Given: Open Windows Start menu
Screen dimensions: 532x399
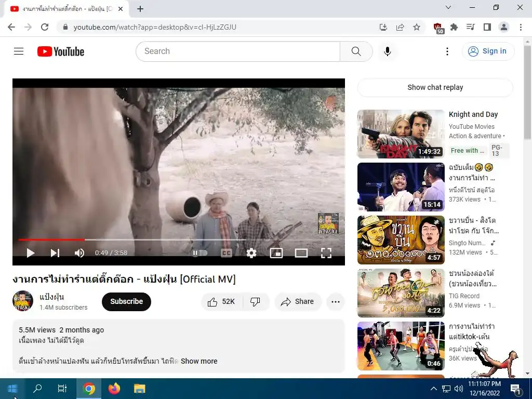Looking at the screenshot, I should pos(12,389).
